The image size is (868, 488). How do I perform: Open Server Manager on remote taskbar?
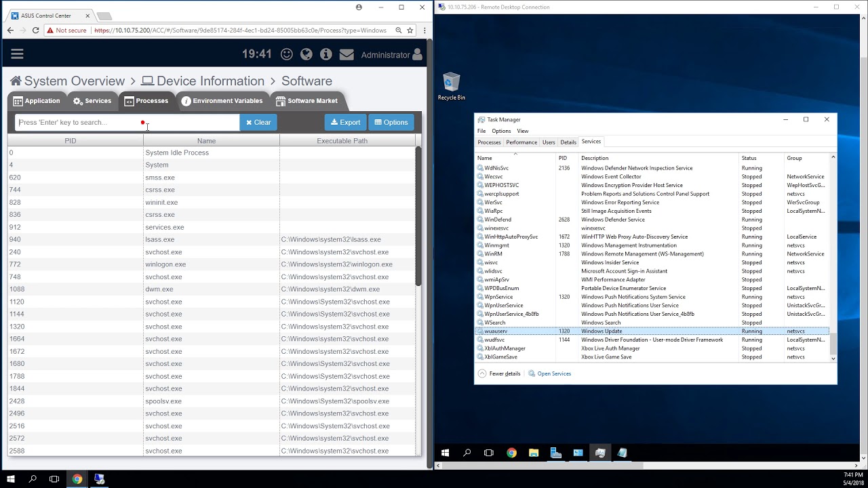tap(556, 453)
